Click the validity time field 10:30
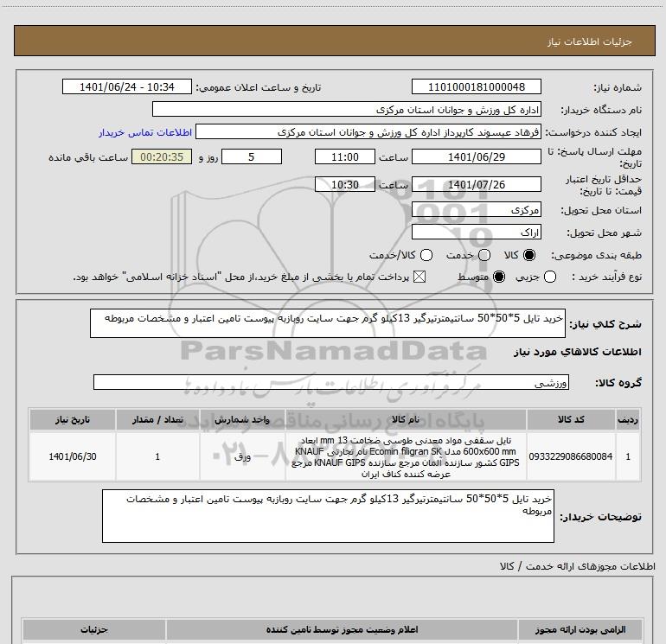The width and height of the screenshot is (666, 644). click(x=345, y=185)
